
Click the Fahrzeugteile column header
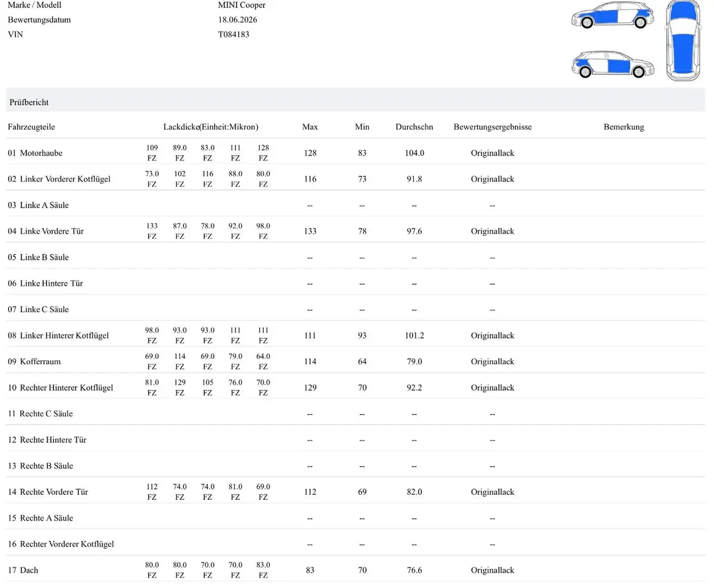pyautogui.click(x=31, y=127)
